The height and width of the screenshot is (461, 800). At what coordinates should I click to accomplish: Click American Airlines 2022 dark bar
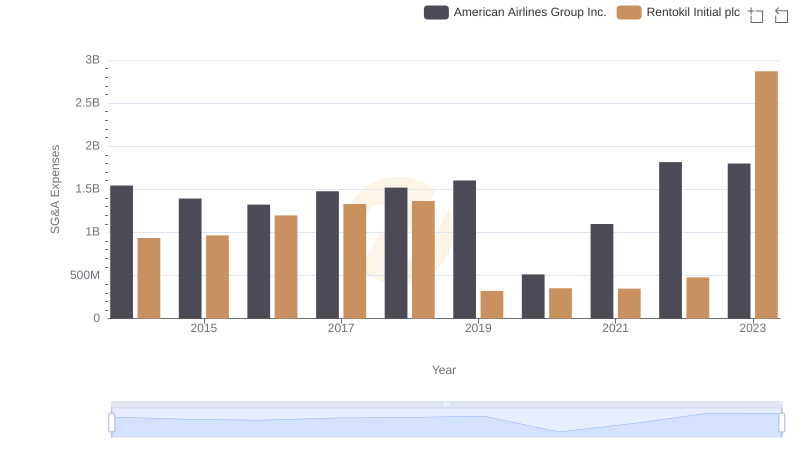pos(670,240)
